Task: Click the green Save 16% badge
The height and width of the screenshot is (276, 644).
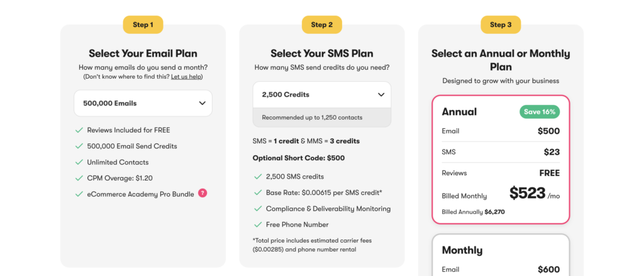Action: pos(540,112)
